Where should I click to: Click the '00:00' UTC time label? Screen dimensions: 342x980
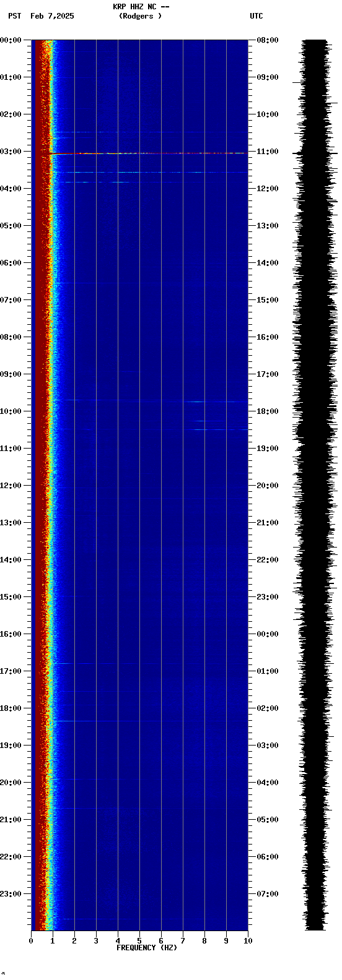click(x=268, y=634)
